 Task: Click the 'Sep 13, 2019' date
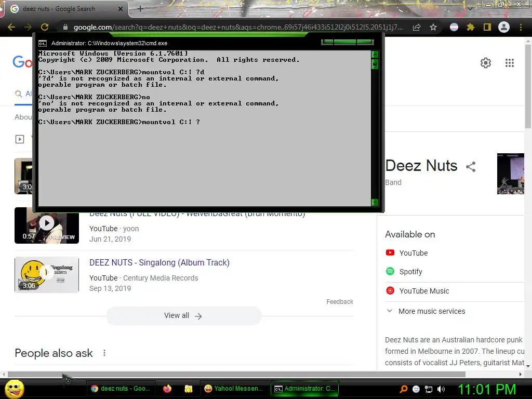coord(110,288)
